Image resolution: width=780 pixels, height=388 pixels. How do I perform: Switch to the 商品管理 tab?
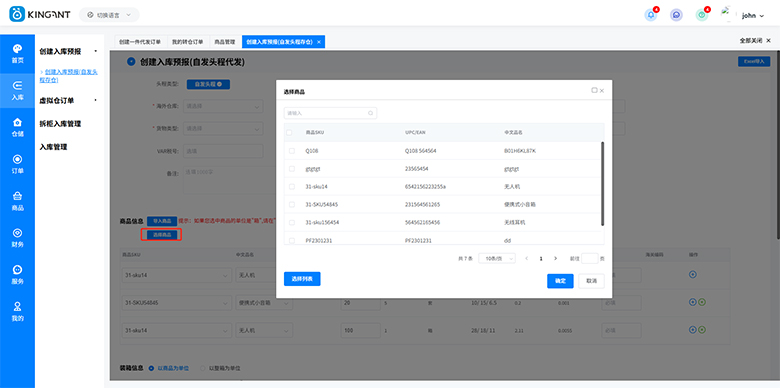[x=224, y=42]
